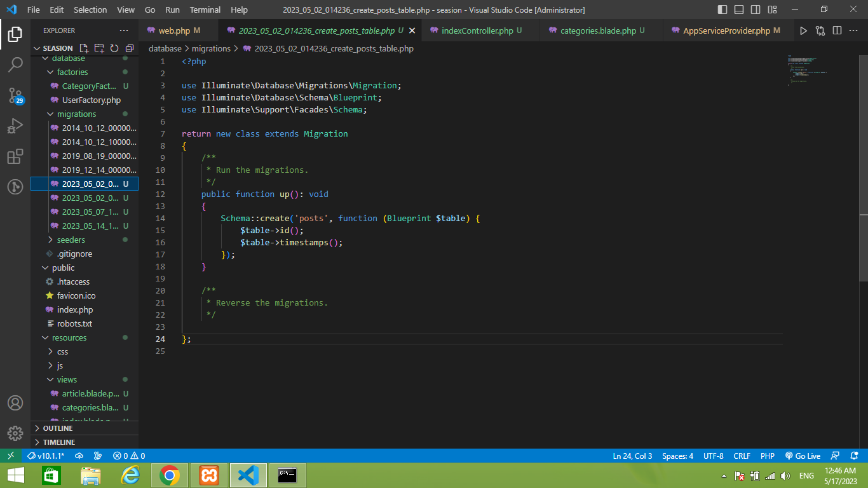This screenshot has width=868, height=488.
Task: Open the Git Graph icon in activity bar
Action: [x=15, y=187]
